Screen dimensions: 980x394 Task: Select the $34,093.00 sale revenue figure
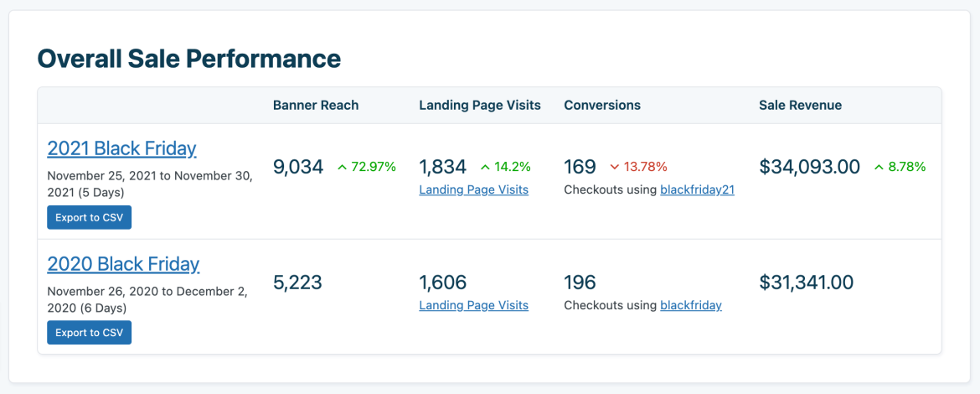coord(809,167)
